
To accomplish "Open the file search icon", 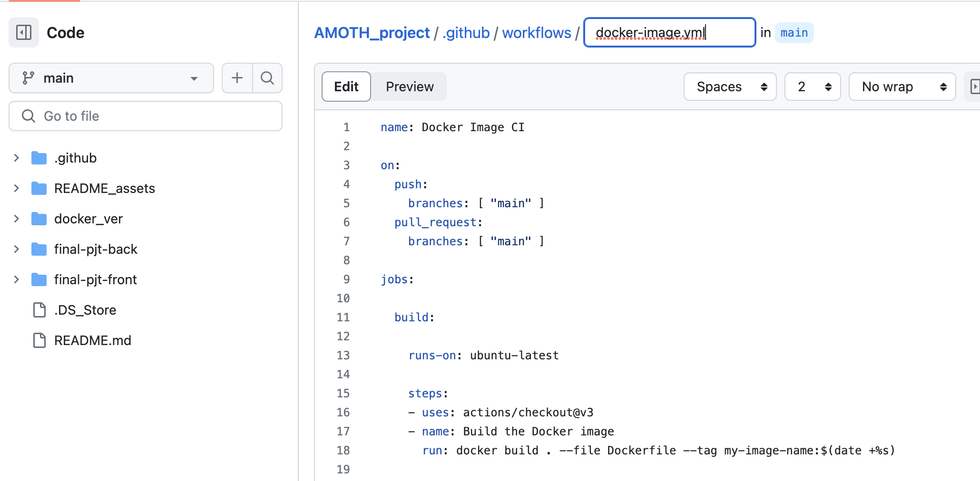I will click(x=267, y=77).
